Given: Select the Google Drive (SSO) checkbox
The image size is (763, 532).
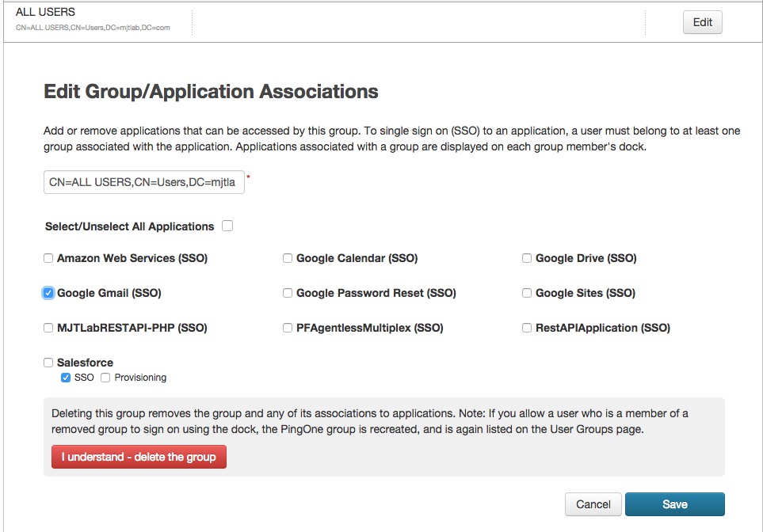Looking at the screenshot, I should (x=527, y=258).
